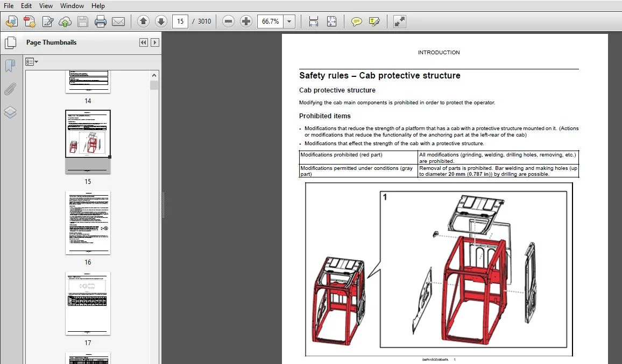Click the thumbnails scrollbar thumb
The height and width of the screenshot is (364, 622).
(x=154, y=85)
